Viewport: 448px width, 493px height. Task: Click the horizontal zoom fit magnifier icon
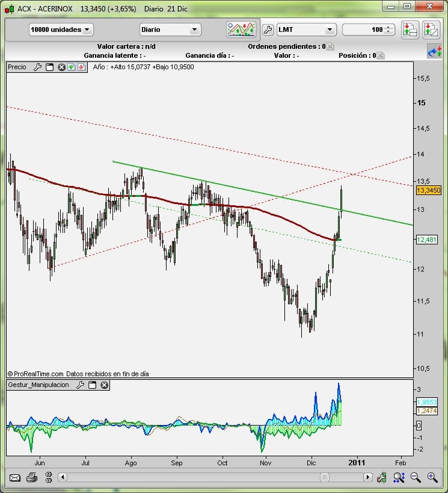[399, 477]
